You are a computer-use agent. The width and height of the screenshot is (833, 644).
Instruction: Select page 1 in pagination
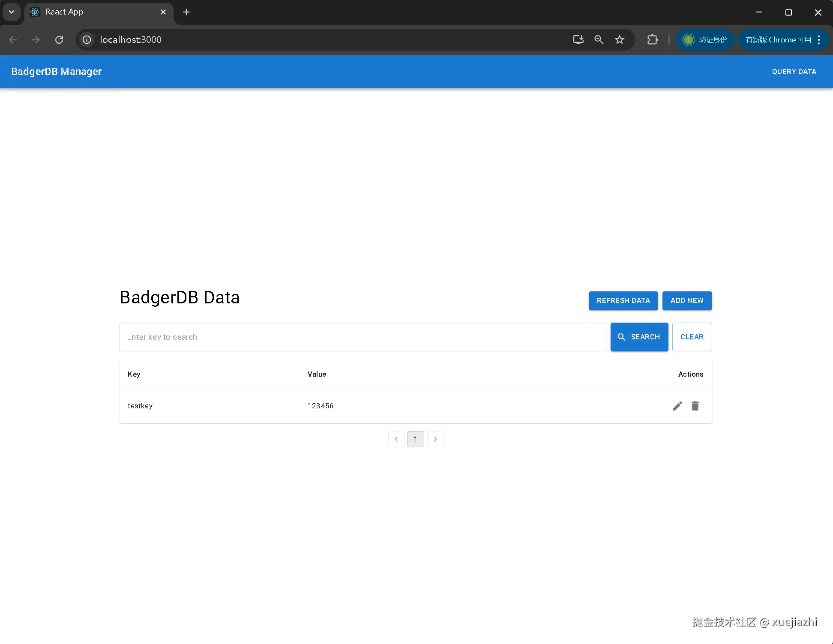[x=416, y=439]
